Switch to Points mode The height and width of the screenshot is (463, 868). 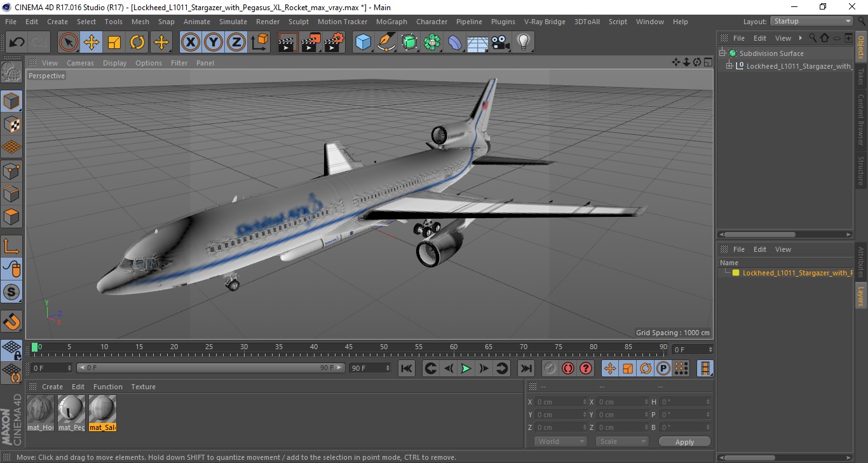click(x=11, y=170)
